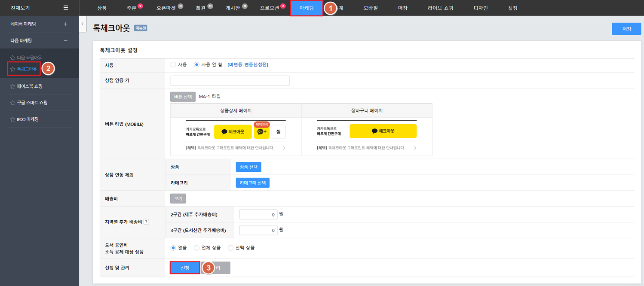This screenshot has width=644, height=286.
Task: Open 네이버 마케팅 in the sidebar
Action: pos(23,24)
